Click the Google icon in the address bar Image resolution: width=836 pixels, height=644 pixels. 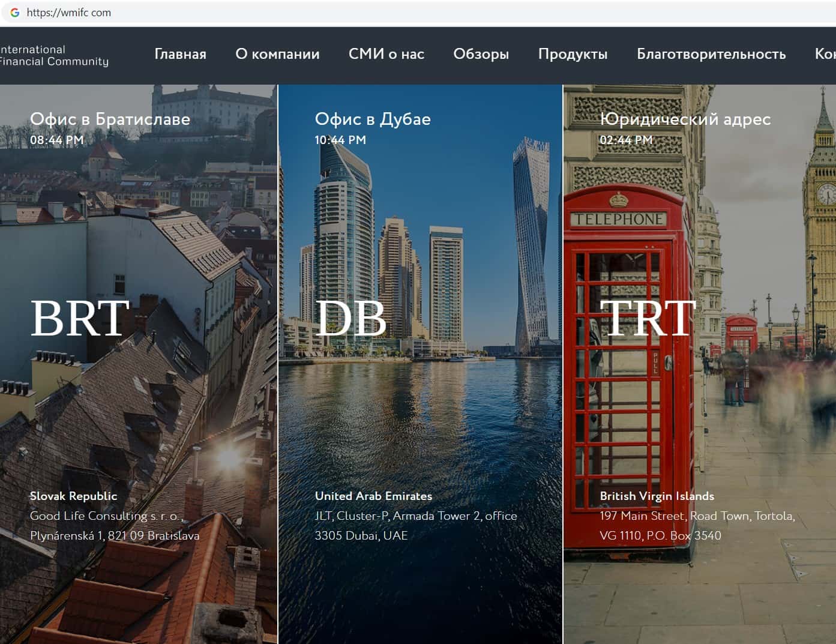tap(15, 13)
